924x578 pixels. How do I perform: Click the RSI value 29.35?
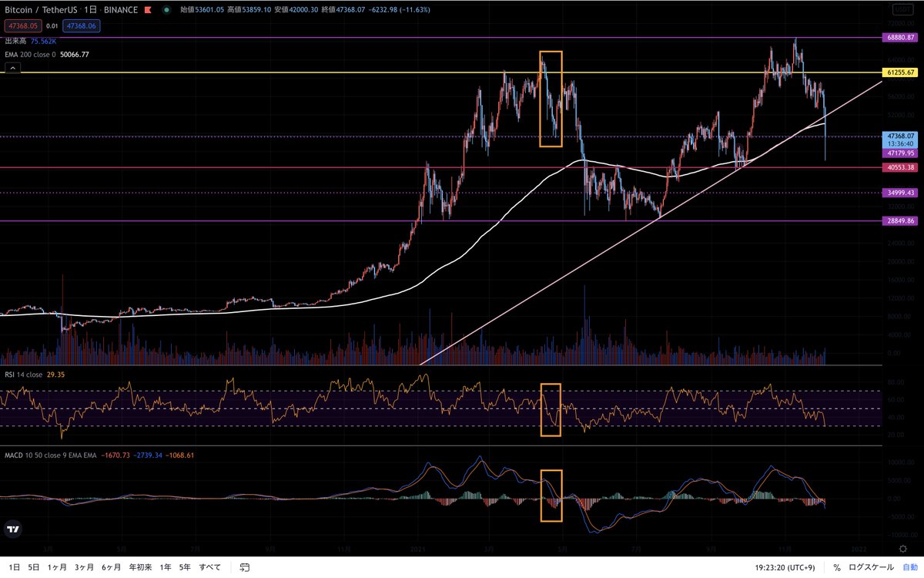coord(55,374)
